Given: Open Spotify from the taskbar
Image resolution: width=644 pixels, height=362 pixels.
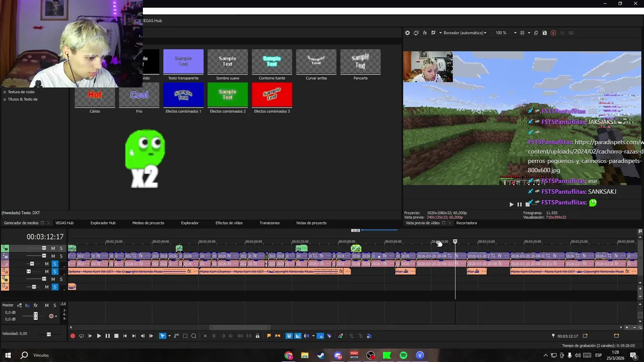Looking at the screenshot, I should [x=404, y=355].
